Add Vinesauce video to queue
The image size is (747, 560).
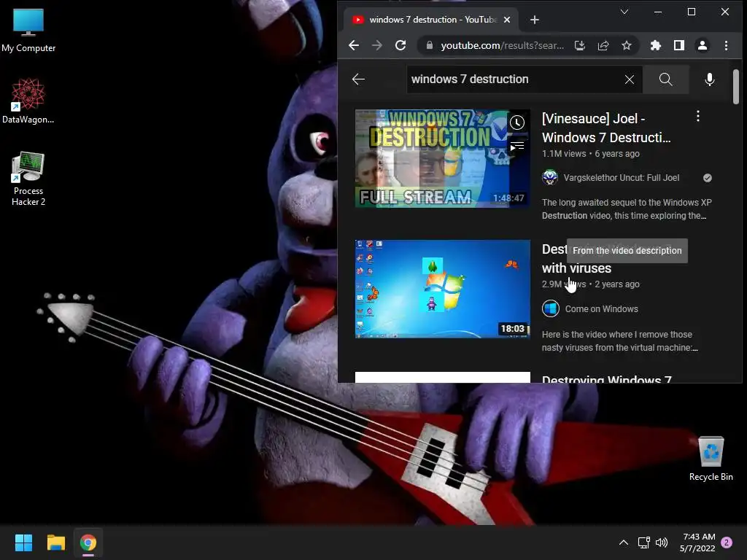(x=517, y=146)
